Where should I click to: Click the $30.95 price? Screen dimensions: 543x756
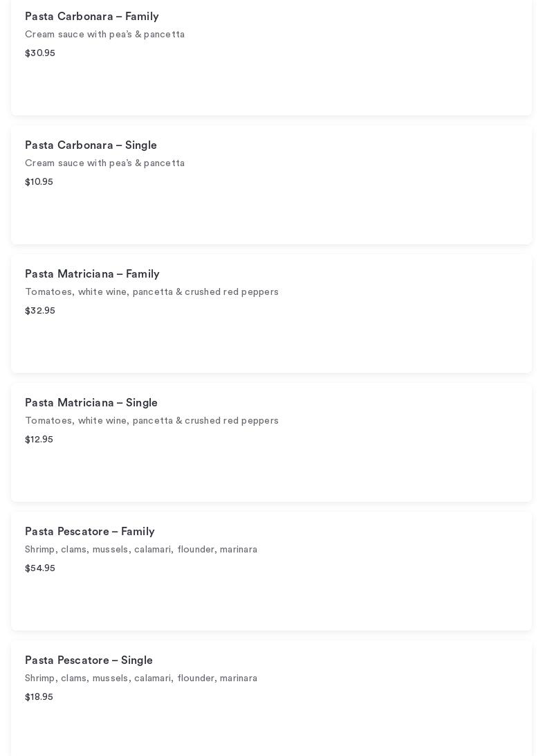pos(40,53)
